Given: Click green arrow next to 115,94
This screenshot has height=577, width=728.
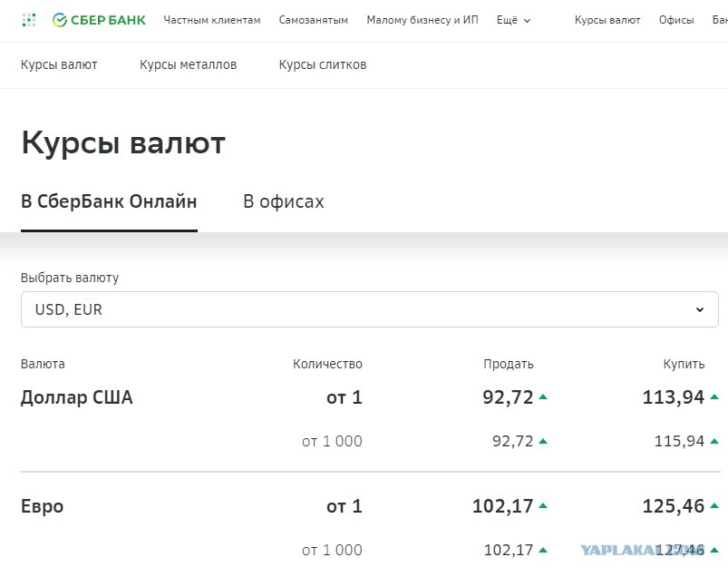Looking at the screenshot, I should pos(714,441).
